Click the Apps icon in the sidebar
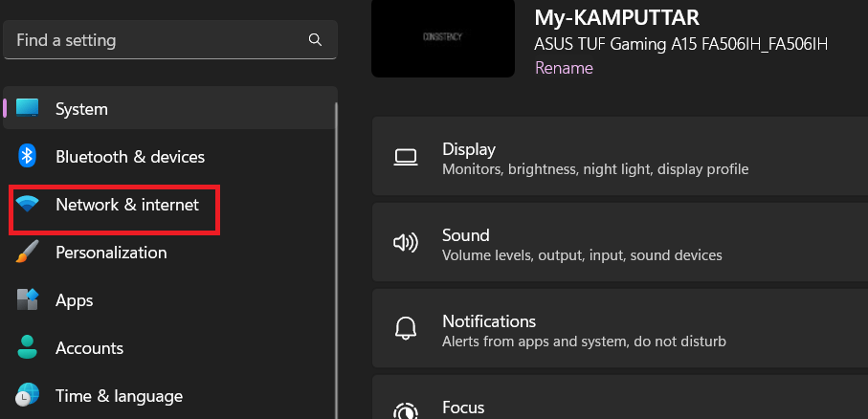This screenshot has height=419, width=868. click(28, 300)
